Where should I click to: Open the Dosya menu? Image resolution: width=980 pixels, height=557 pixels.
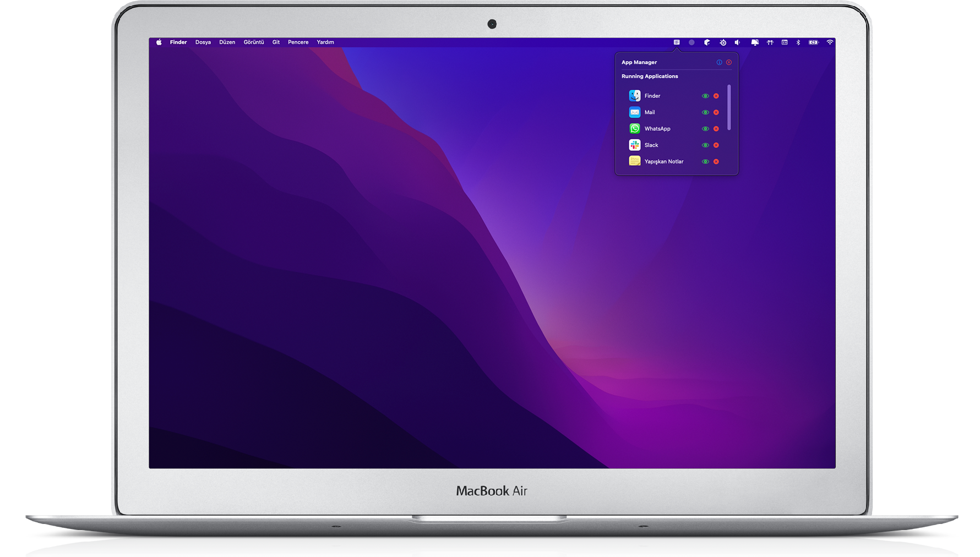click(x=203, y=42)
